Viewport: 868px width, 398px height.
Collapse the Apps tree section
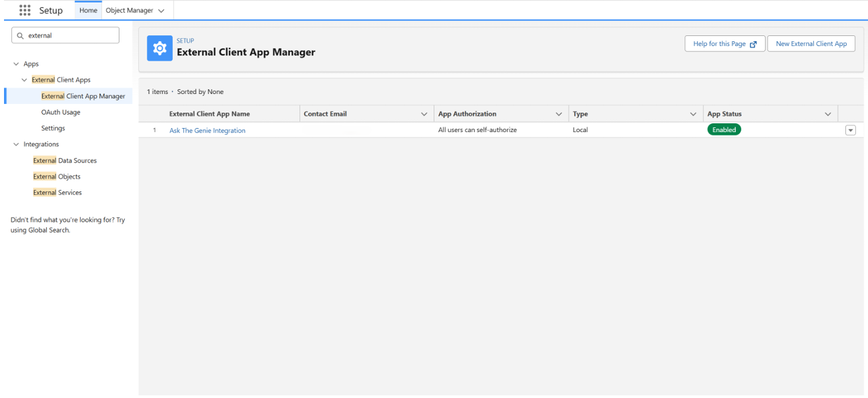(x=15, y=64)
